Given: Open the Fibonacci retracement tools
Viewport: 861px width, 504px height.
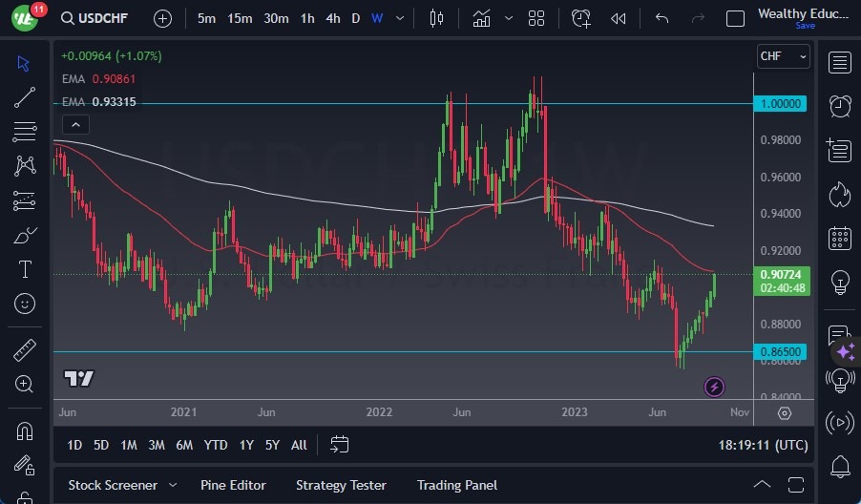Looking at the screenshot, I should [24, 131].
